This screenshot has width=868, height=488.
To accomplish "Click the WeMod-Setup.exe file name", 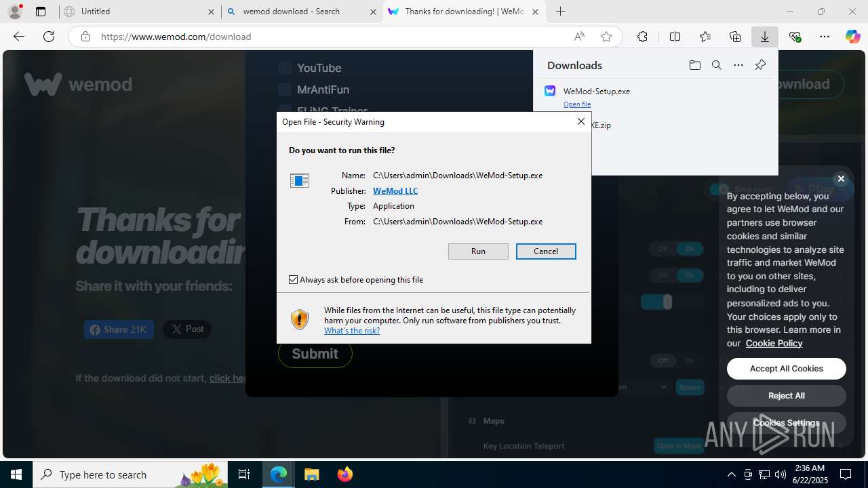I will (x=597, y=91).
